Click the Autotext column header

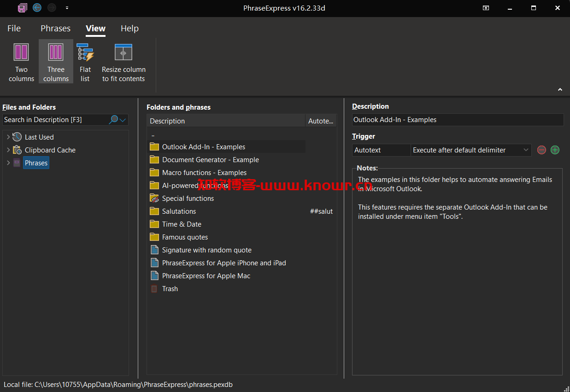point(321,121)
